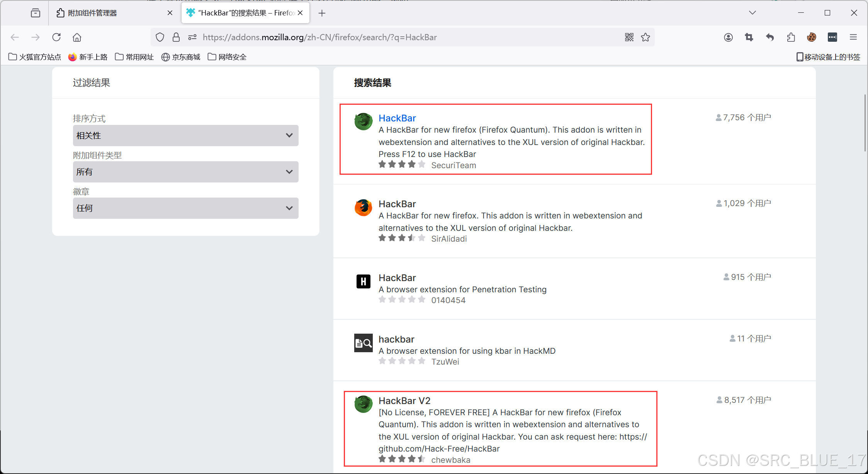Open the HackBar add-on by 0140454
Viewport: 868px width, 474px height.
397,278
